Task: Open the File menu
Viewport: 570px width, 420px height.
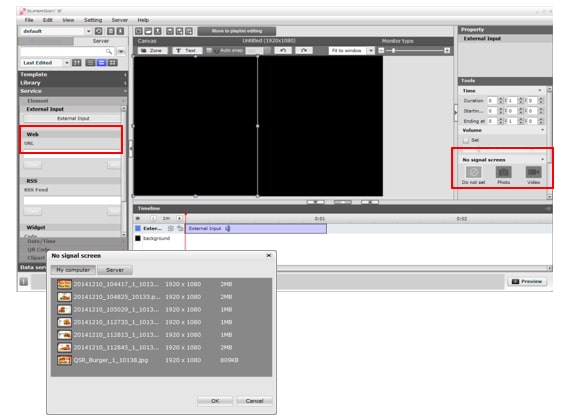Action: [x=29, y=20]
